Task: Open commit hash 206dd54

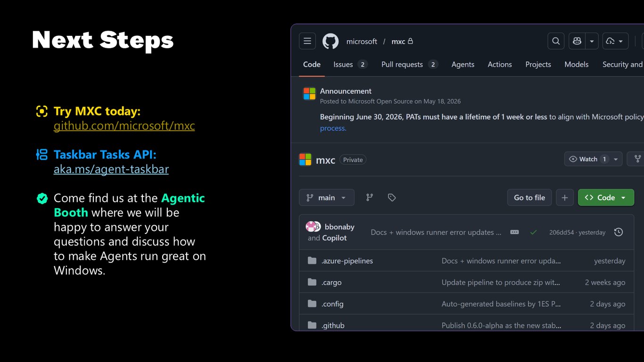Action: [x=561, y=232]
